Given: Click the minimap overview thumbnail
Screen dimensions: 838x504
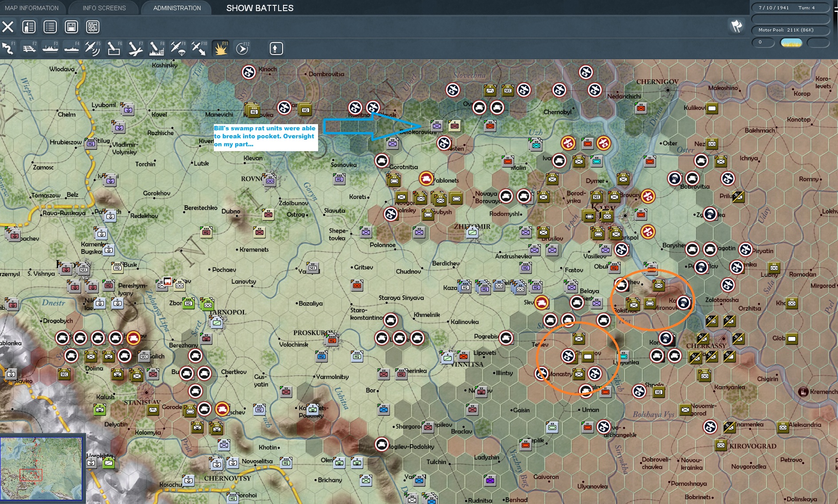Looking at the screenshot, I should click(x=41, y=468).
